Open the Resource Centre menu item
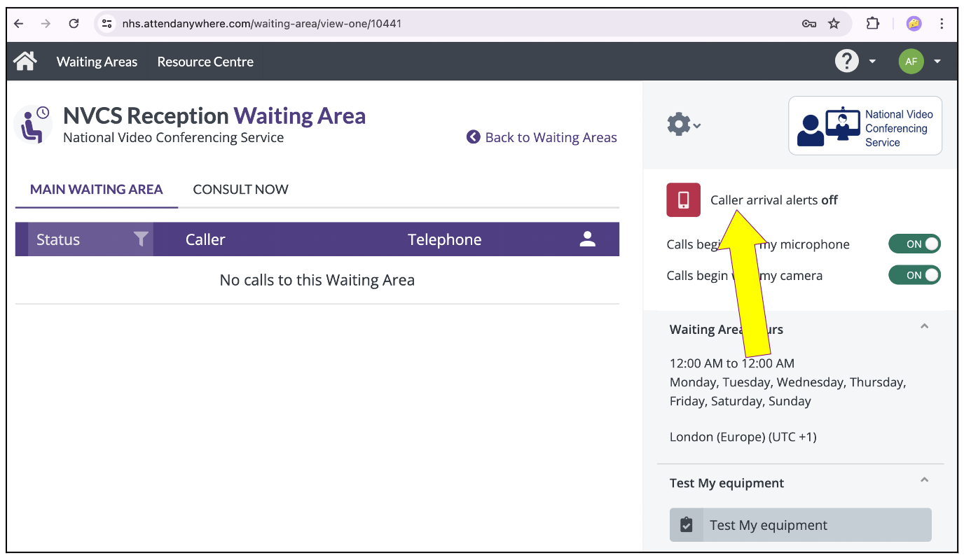 [x=205, y=61]
